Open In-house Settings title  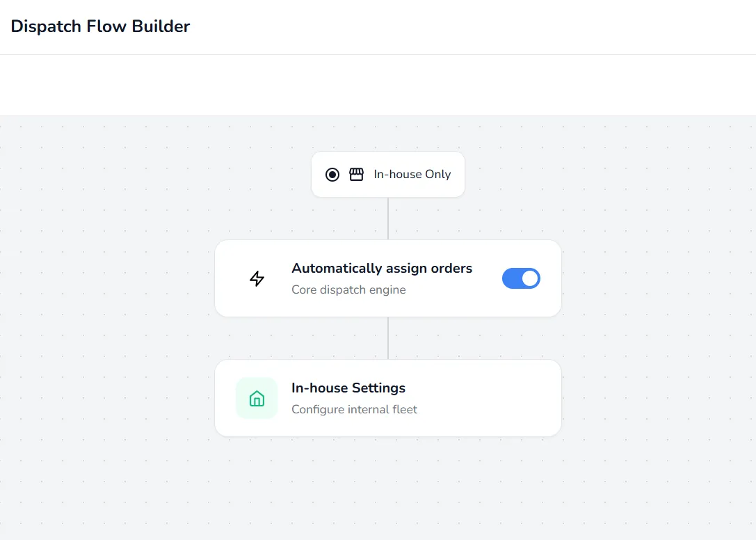click(348, 388)
